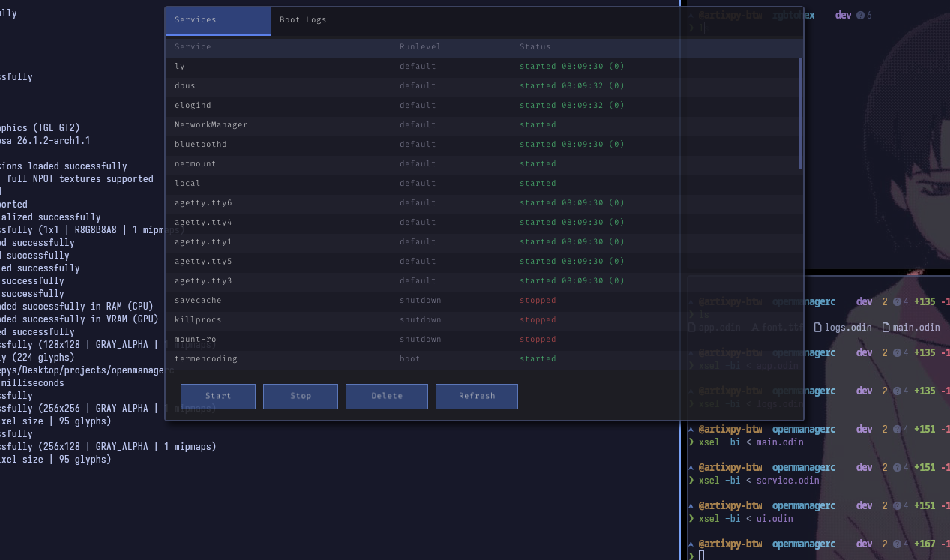Click the 'started 08:09:32 (0)' status of dbus

tap(572, 86)
